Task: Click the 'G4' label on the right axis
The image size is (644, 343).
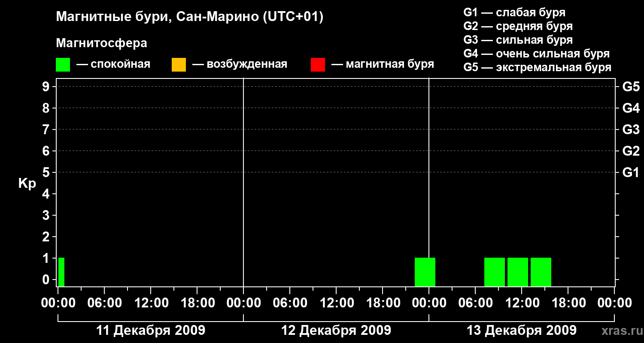Action: pos(631,108)
